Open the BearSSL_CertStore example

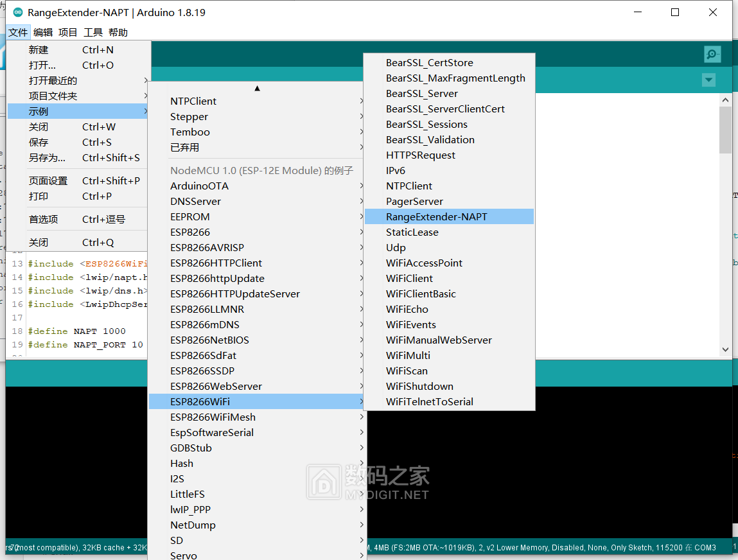pos(450,62)
